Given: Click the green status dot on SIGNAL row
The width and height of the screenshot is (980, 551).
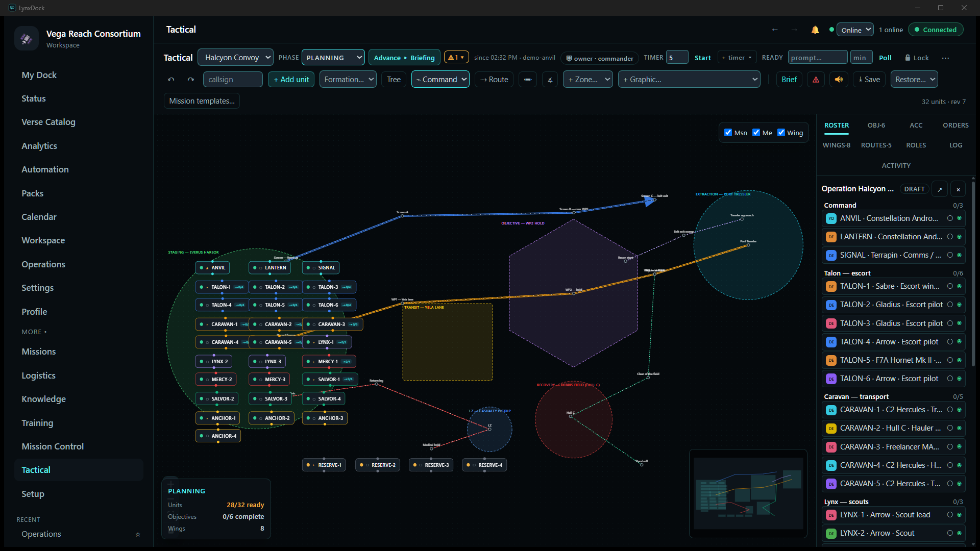Looking at the screenshot, I should [959, 255].
